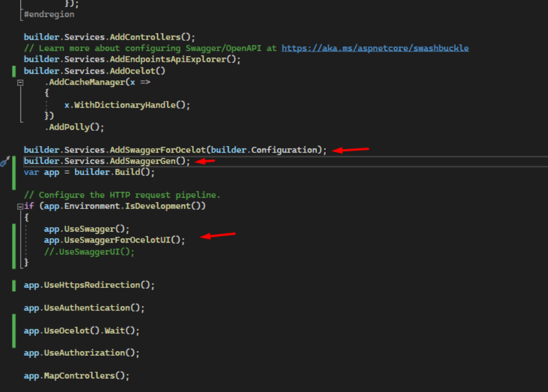Click the AddEndpointsApiExplorer() line

[x=132, y=59]
